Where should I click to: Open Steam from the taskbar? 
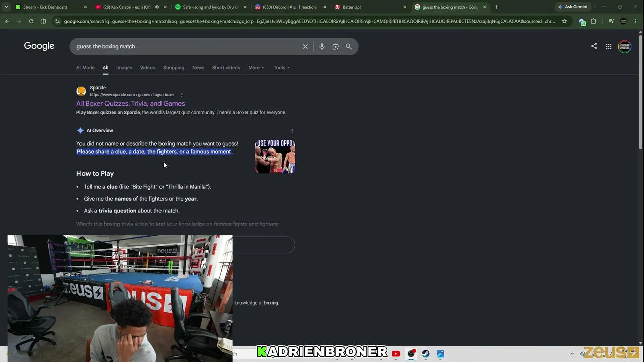426,354
